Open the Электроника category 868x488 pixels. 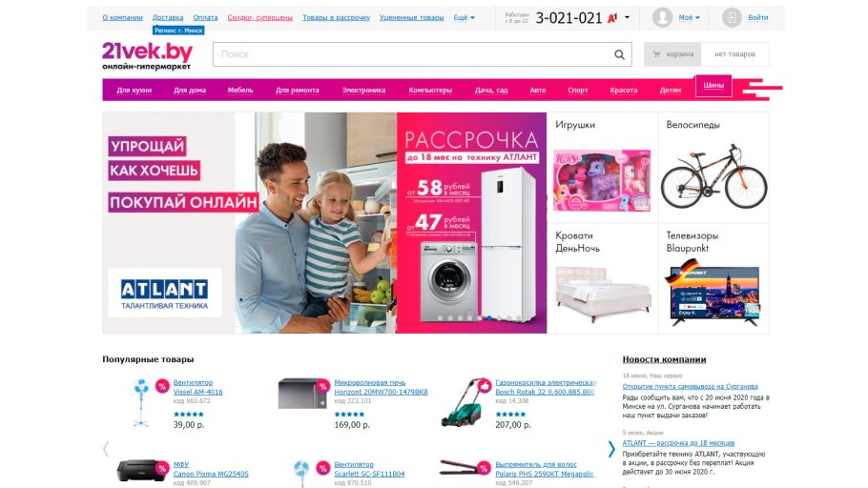[x=363, y=90]
